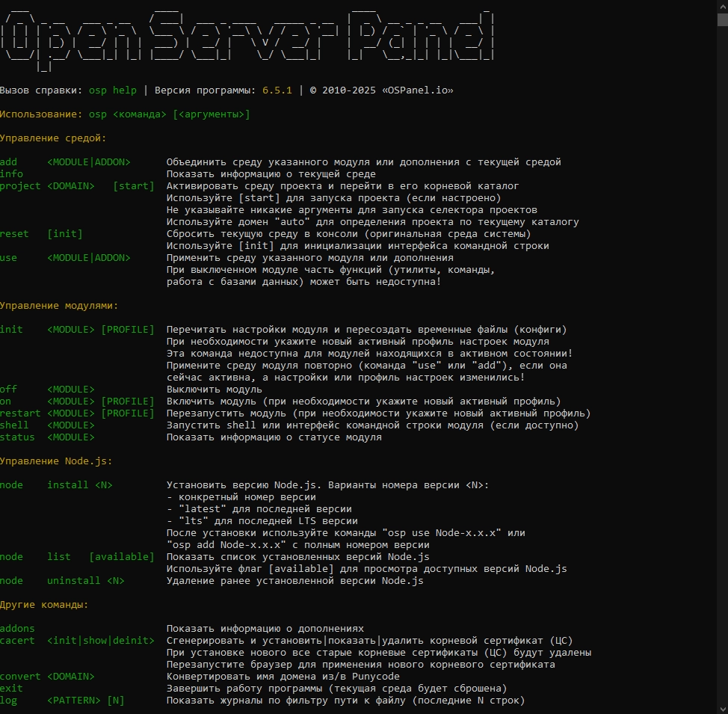Viewport: 728px width, 714px height.
Task: Click the 'convert' command name
Action: coord(20,677)
